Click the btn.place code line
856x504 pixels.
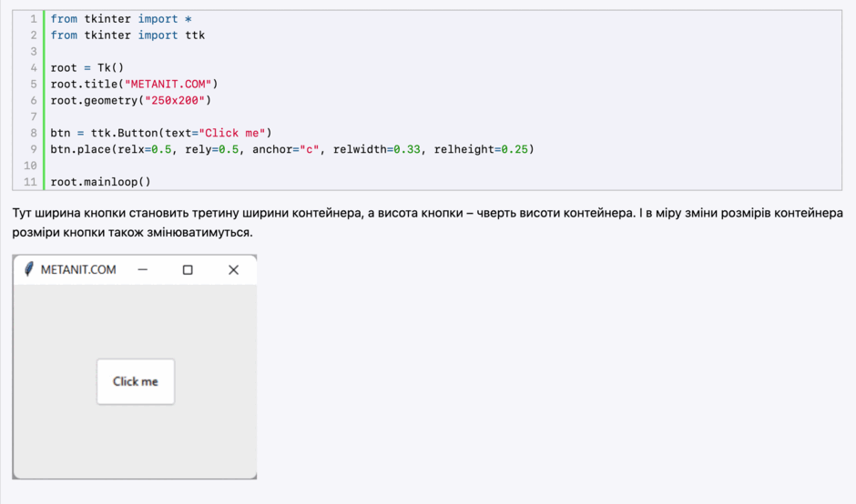click(292, 149)
